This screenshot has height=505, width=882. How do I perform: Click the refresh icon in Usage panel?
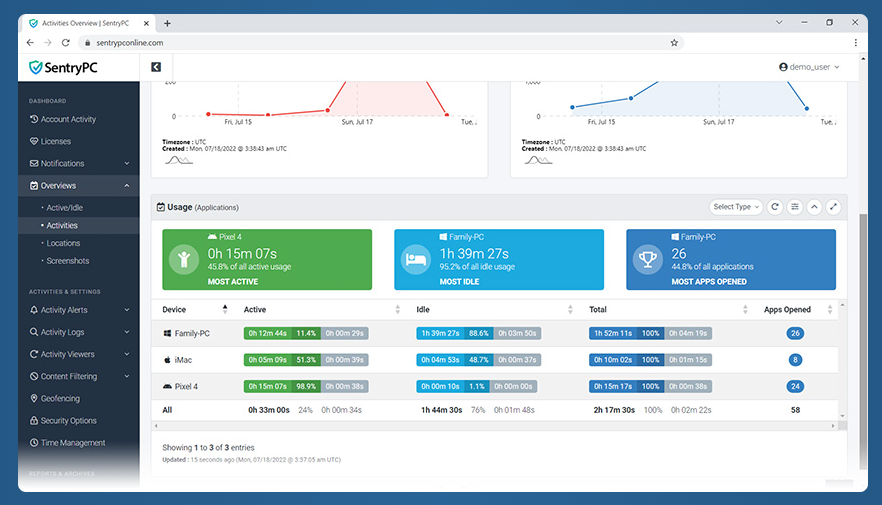tap(775, 207)
